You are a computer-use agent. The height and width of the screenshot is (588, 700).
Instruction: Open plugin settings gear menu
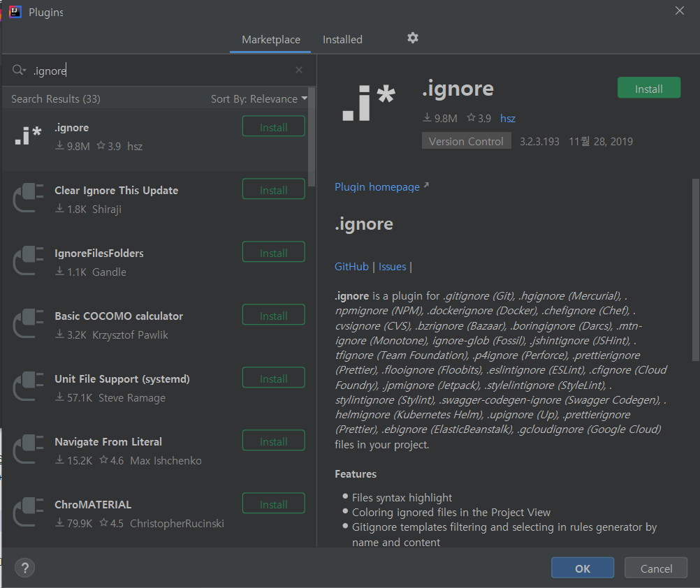tap(412, 38)
